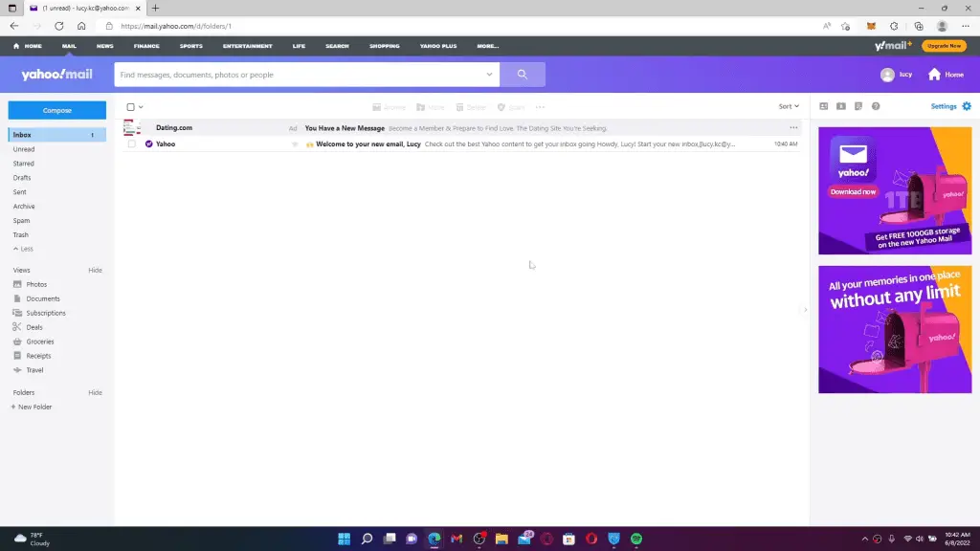Go to Yahoo Home link

[946, 75]
